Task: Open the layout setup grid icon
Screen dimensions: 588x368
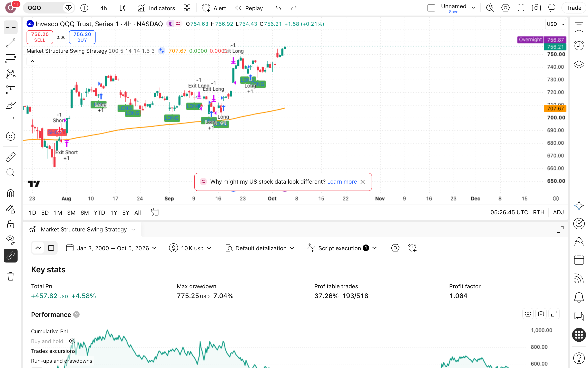Action: click(x=187, y=8)
